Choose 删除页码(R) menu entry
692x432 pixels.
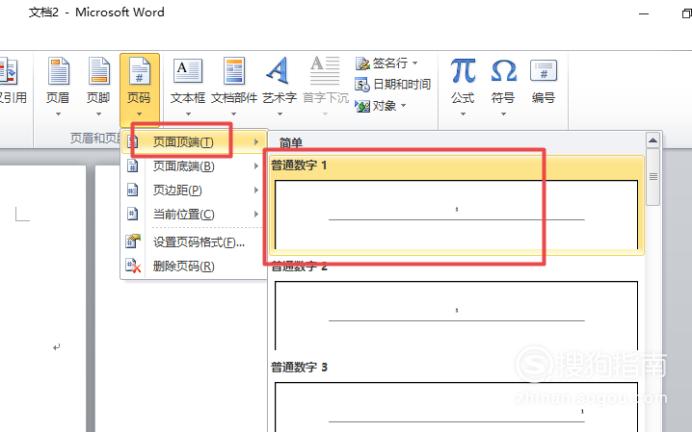pyautogui.click(x=194, y=266)
